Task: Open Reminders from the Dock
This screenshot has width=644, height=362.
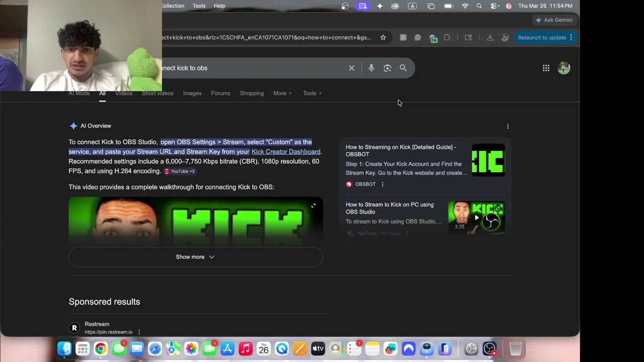Action: (354, 348)
